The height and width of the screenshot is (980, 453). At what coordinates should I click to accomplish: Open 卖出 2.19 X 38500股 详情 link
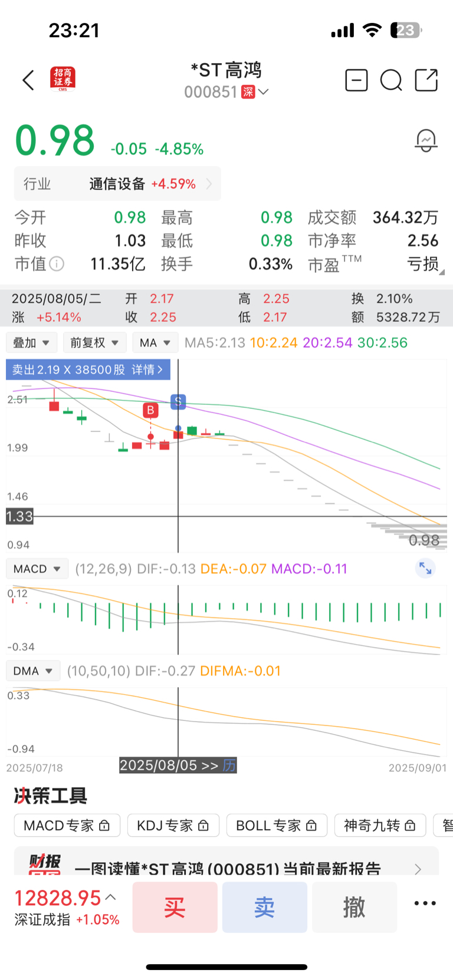click(88, 369)
